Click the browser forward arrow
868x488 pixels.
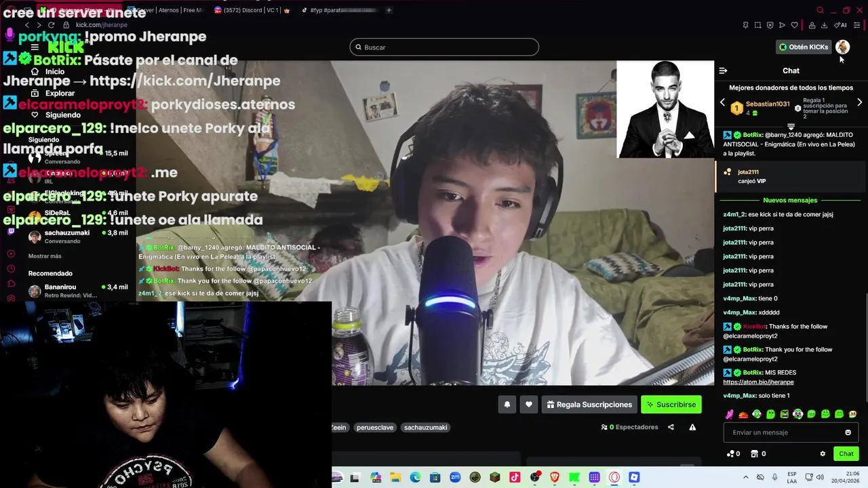tap(39, 25)
